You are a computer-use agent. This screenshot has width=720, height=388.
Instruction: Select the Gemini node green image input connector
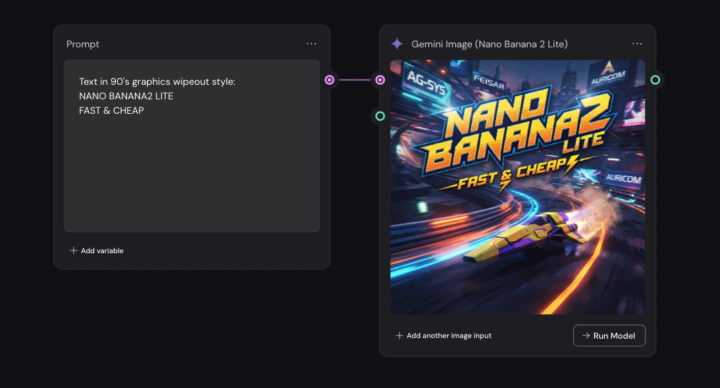tap(380, 116)
